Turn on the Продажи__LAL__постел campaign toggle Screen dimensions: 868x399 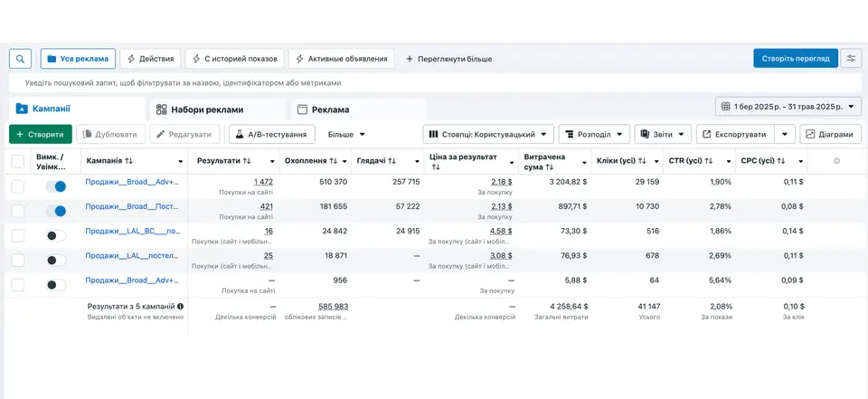56,260
